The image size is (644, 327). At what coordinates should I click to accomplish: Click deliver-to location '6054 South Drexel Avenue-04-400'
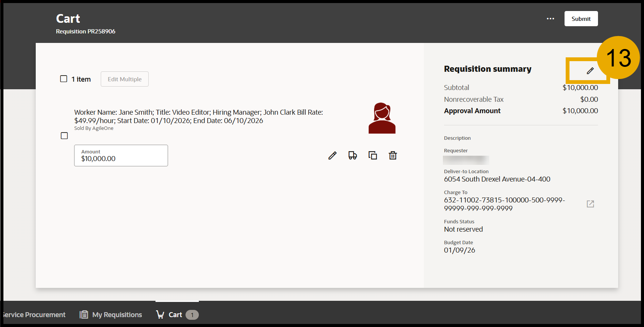[x=497, y=179]
